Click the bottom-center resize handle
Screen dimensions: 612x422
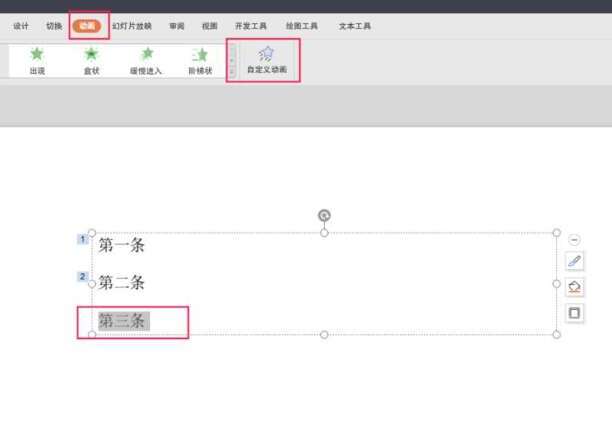[x=324, y=335]
